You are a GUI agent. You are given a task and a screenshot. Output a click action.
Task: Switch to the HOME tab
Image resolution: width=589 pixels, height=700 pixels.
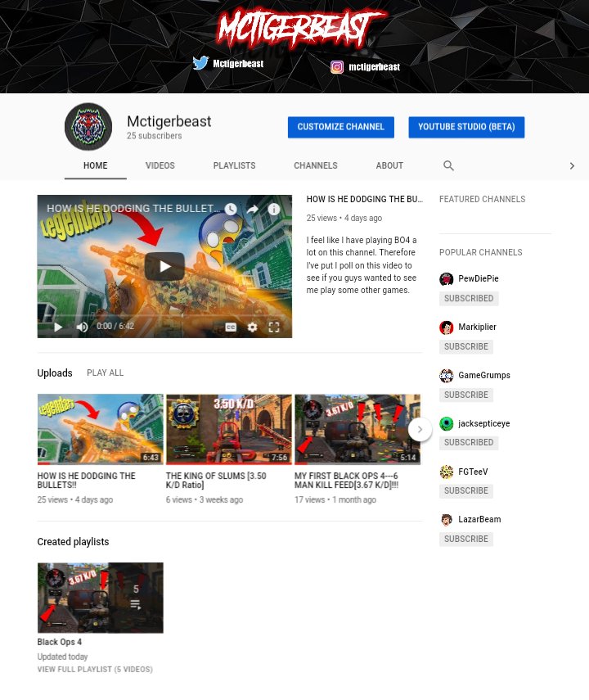pyautogui.click(x=96, y=165)
